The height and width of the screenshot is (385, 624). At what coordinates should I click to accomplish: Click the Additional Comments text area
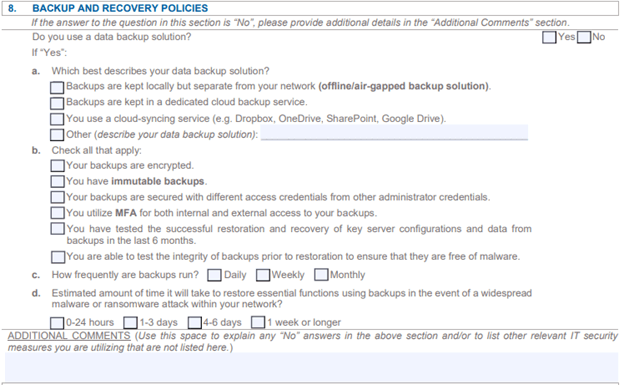click(x=312, y=367)
